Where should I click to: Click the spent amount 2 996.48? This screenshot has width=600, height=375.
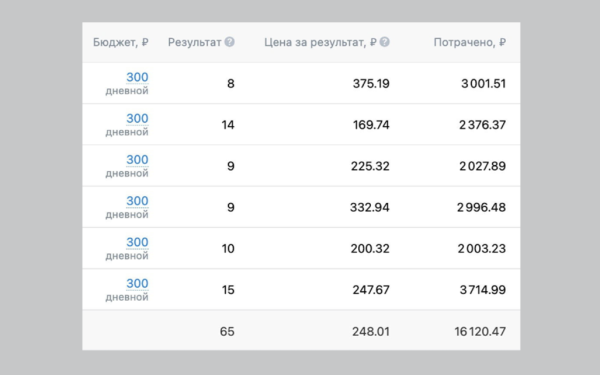(481, 207)
